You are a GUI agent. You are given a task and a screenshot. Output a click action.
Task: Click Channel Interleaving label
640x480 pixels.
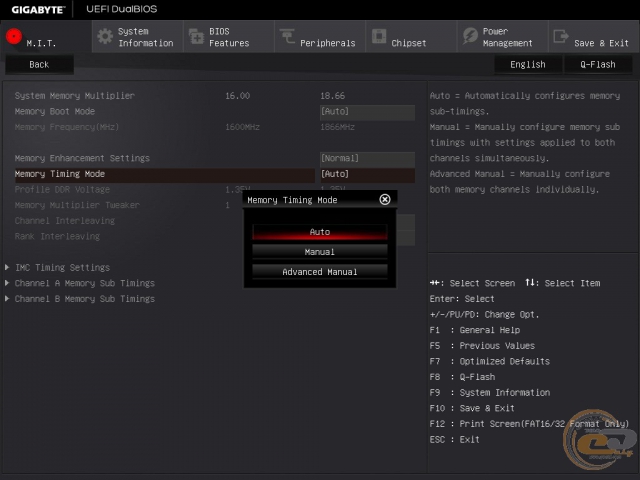(x=64, y=221)
